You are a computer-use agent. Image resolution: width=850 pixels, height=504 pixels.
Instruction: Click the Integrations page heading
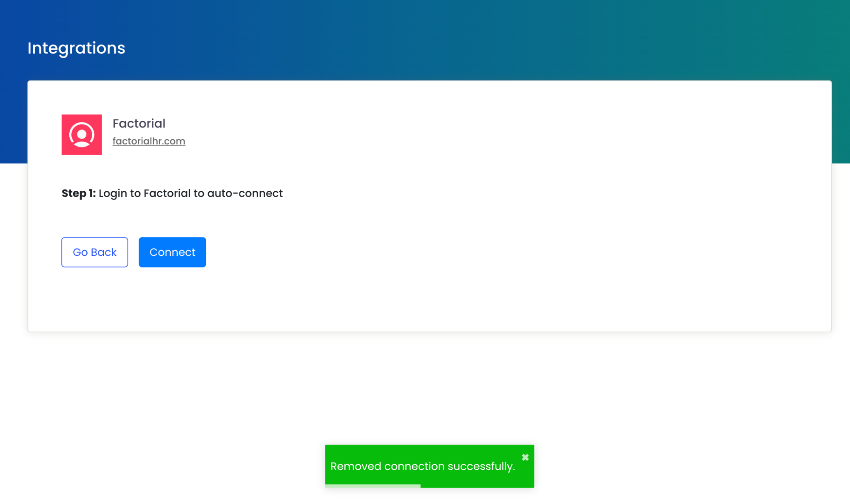point(76,48)
